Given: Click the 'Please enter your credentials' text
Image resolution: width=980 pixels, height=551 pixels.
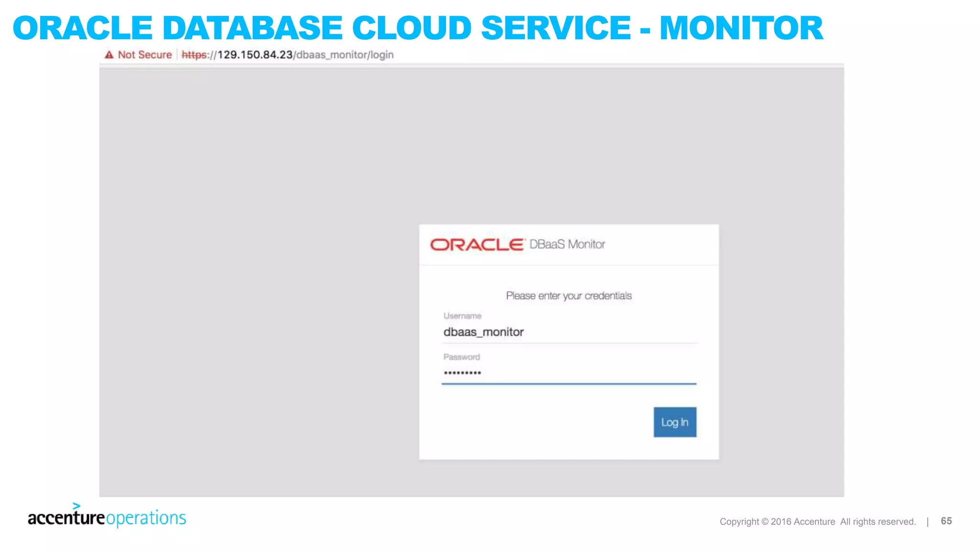Looking at the screenshot, I should 569,296.
